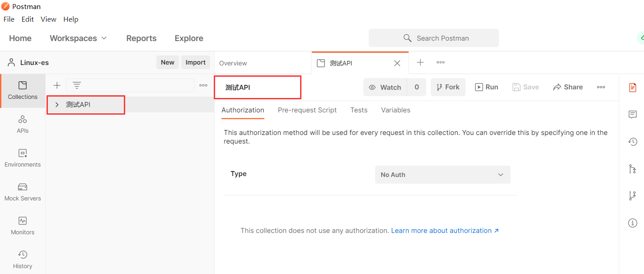Click the New button
The image size is (644, 274).
(168, 62)
